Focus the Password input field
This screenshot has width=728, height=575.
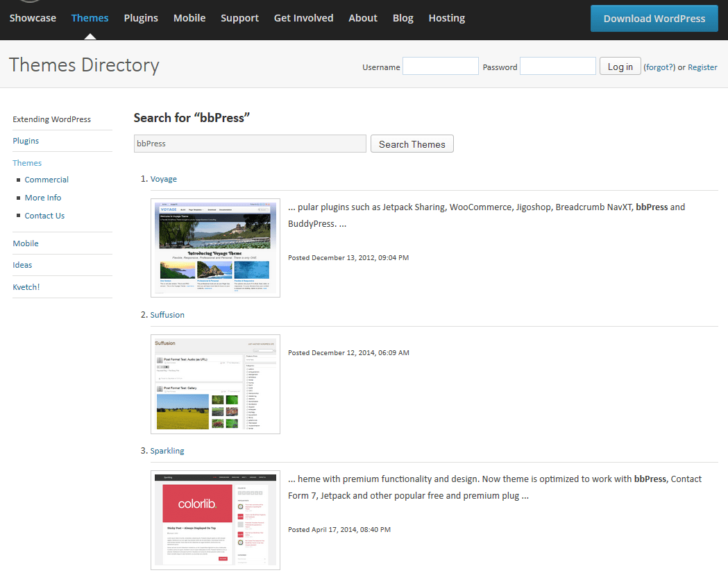pos(557,67)
